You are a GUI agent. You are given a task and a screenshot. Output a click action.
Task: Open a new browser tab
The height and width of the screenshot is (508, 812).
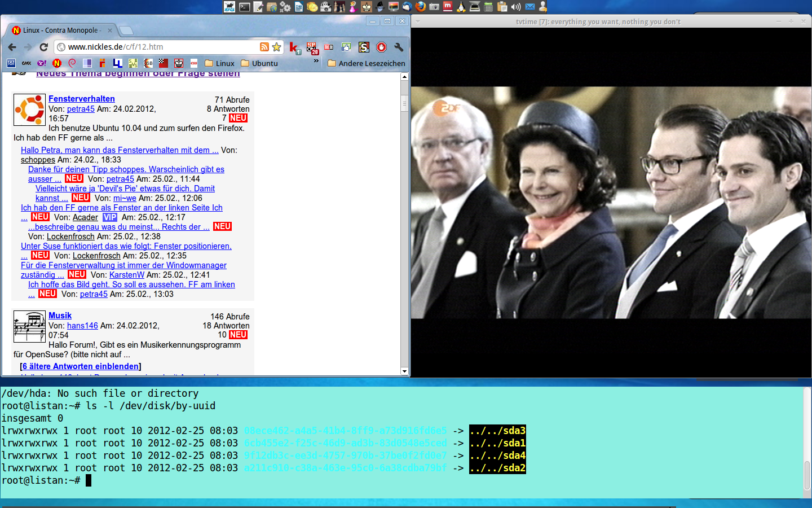pos(126,30)
